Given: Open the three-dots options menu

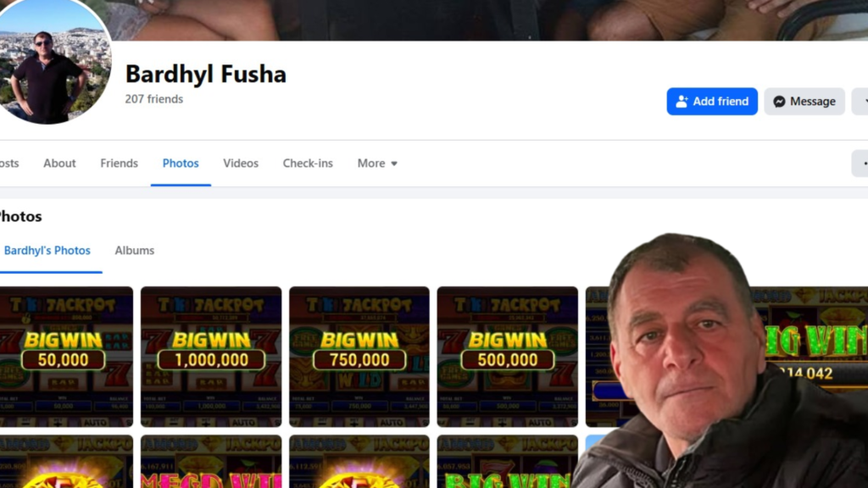Looking at the screenshot, I should click(861, 164).
